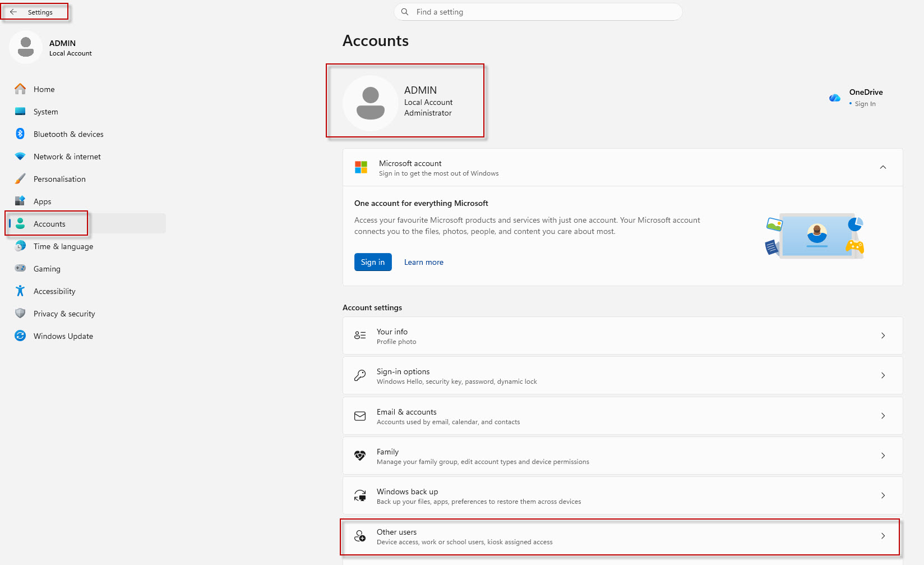Open the Windows back up row
Screen dimensions: 924x565
pyautogui.click(x=622, y=495)
